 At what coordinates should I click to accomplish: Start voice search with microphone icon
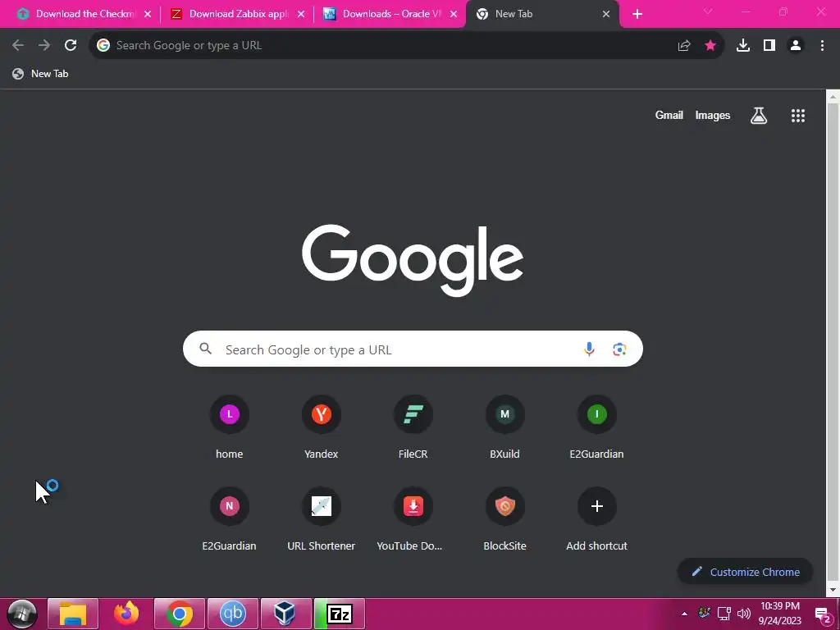tap(589, 349)
